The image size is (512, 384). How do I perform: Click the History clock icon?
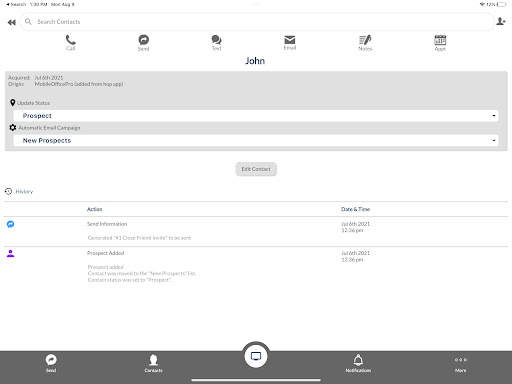point(9,191)
